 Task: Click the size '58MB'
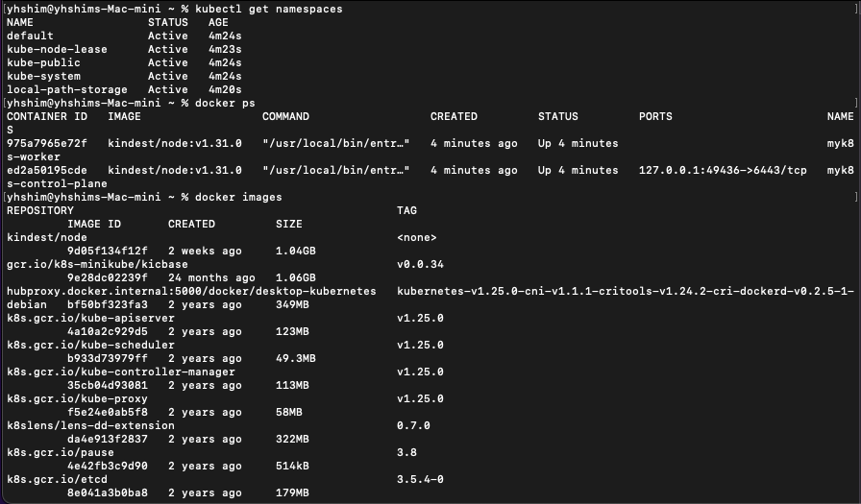point(289,412)
